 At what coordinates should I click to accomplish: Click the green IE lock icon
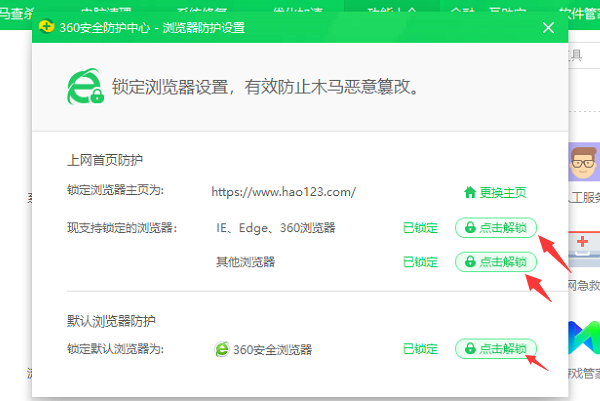click(x=85, y=86)
